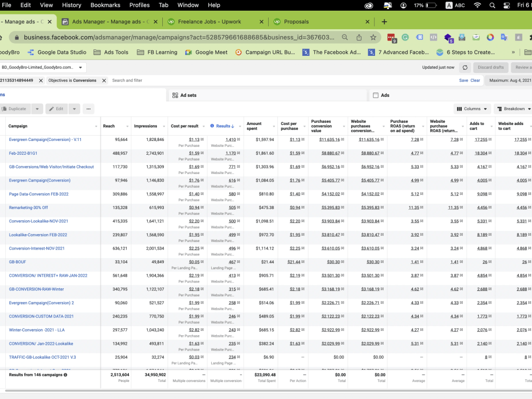Open the Grammarly extension icon in the toolbar

405,37
